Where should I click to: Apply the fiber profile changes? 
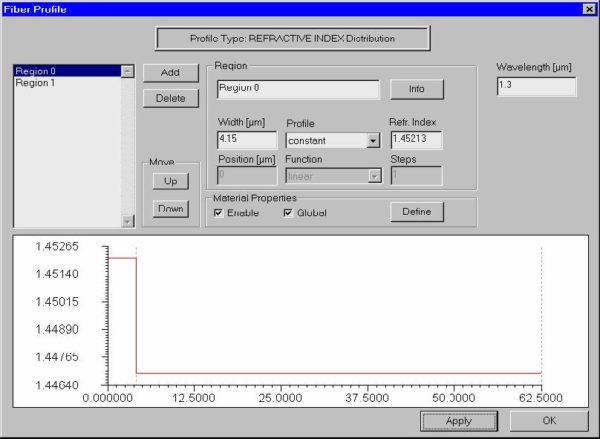(459, 421)
